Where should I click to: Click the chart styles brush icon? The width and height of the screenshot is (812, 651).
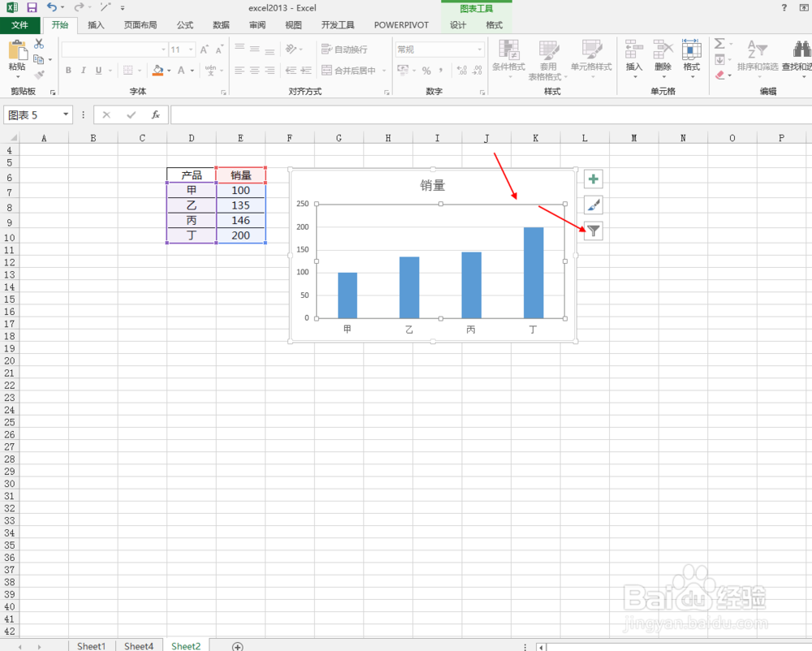point(593,205)
